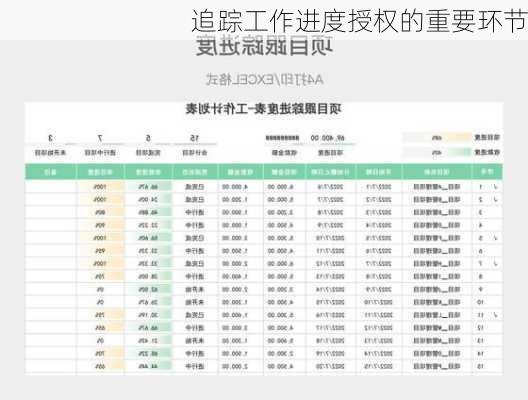Image resolution: width=528 pixels, height=400 pixels.
Task: Click the project name cell in row 10
Action: click(437, 302)
